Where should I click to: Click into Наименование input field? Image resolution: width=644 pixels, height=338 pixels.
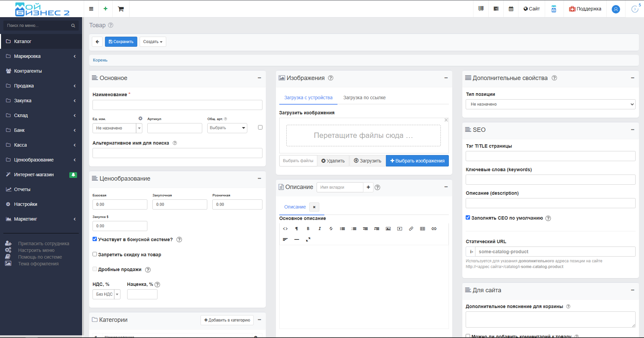click(x=177, y=105)
